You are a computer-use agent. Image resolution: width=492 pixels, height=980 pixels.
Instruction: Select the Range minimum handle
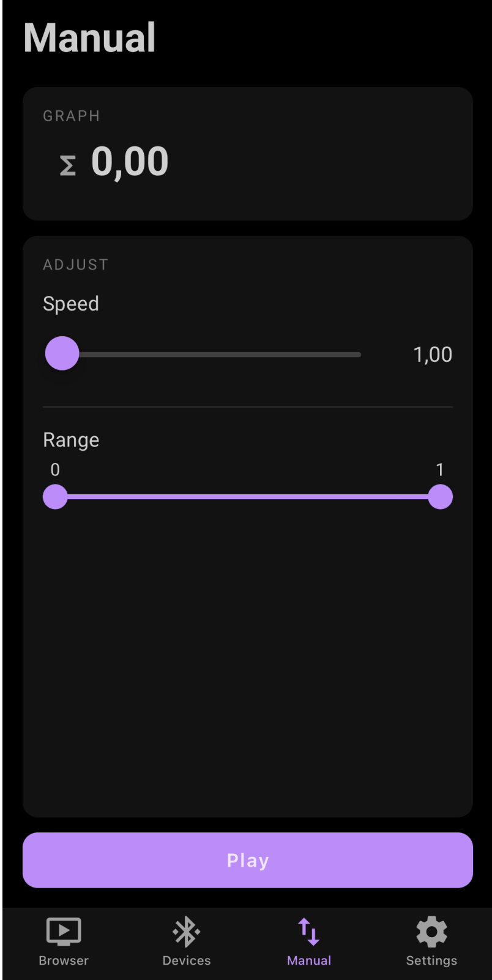55,497
